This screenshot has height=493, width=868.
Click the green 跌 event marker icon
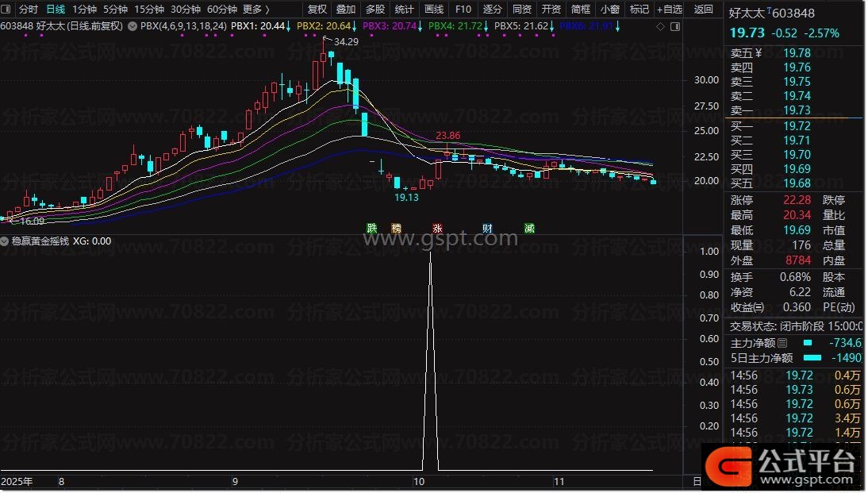[x=371, y=228]
